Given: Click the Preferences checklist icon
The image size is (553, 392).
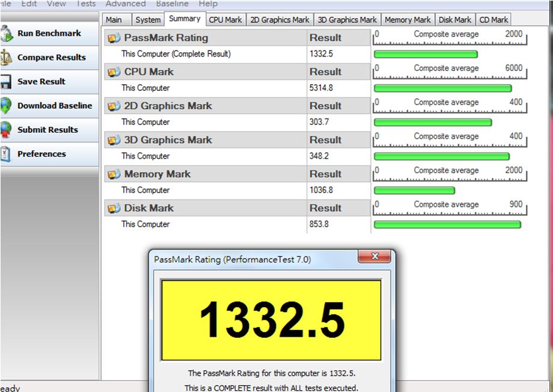Looking at the screenshot, I should (x=5, y=154).
